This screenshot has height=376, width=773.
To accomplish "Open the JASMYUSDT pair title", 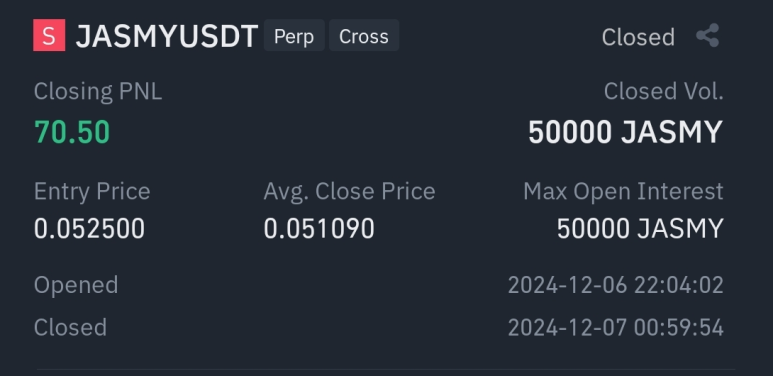I will click(167, 36).
